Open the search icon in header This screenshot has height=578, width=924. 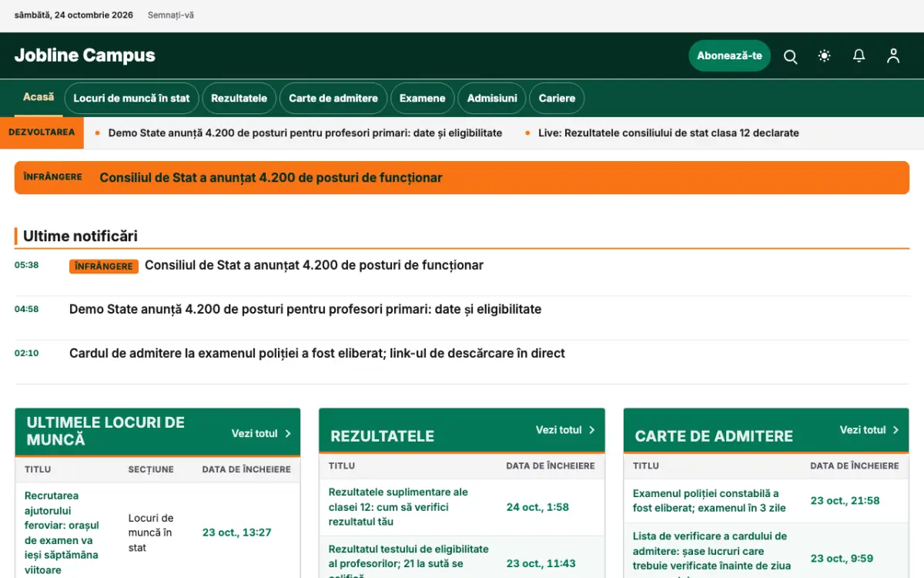pyautogui.click(x=790, y=56)
